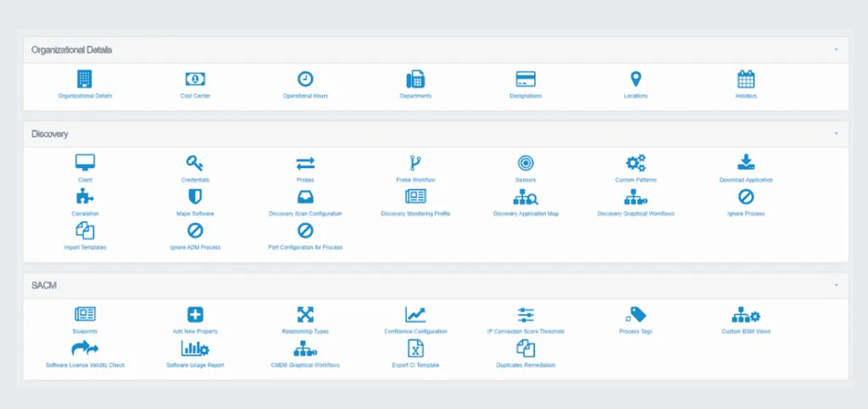Screen dimensions: 868x409
Task: Open the Add New Property plus icon
Action: (x=195, y=315)
